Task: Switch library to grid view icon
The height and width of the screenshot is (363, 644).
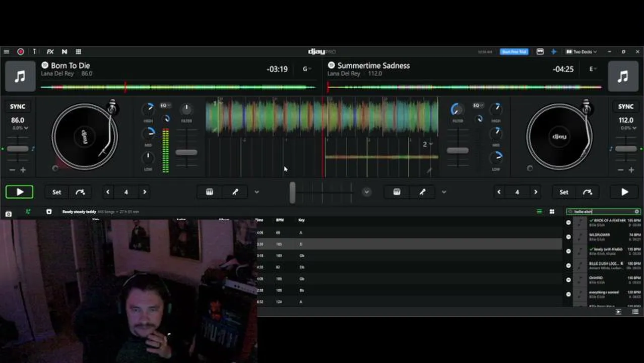Action: 552,212
